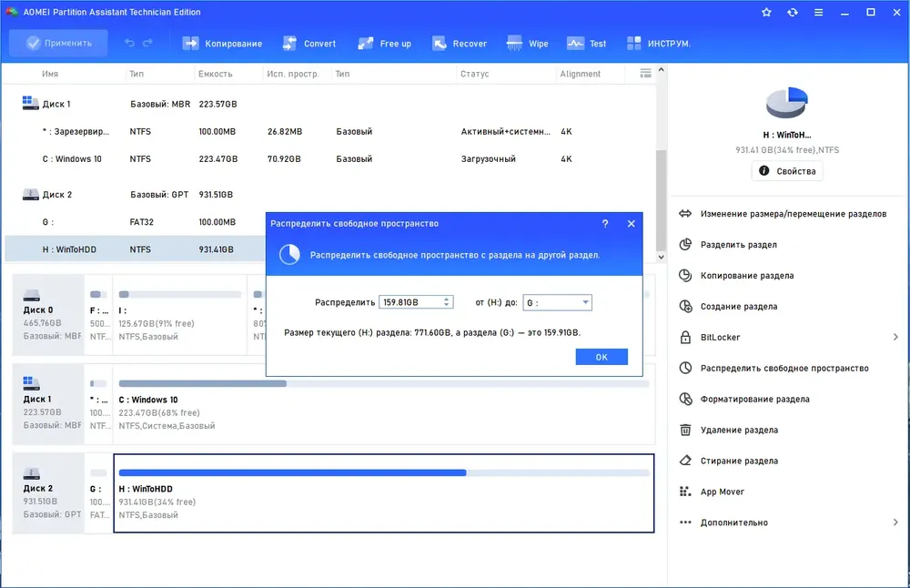Click the allocate free space clock icon
Image resolution: width=910 pixels, height=588 pixels.
coord(685,368)
